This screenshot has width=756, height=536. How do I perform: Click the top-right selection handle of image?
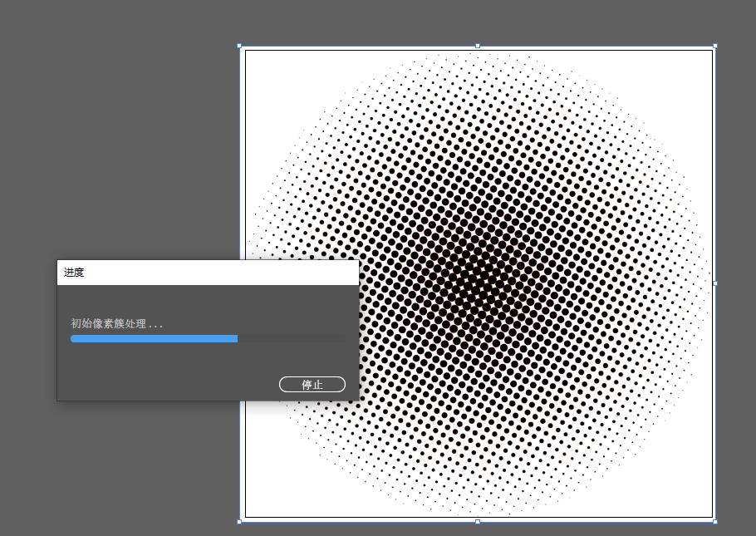coord(715,46)
